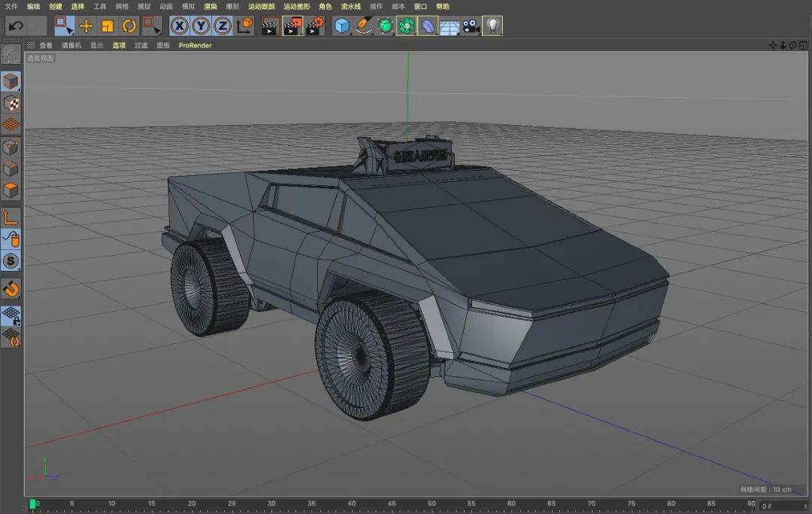
Task: Open the Subdivision Surface generators dropdown
Action: [x=385, y=26]
